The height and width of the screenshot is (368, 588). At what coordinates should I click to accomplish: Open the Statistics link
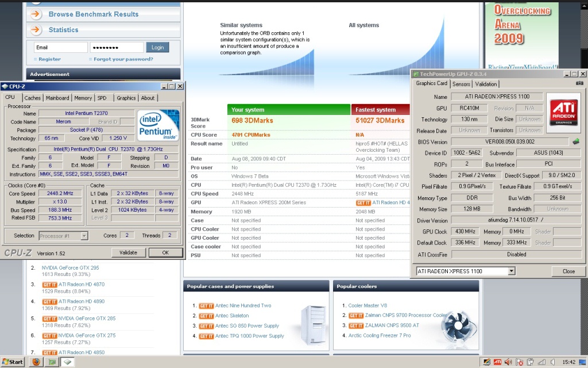point(63,30)
